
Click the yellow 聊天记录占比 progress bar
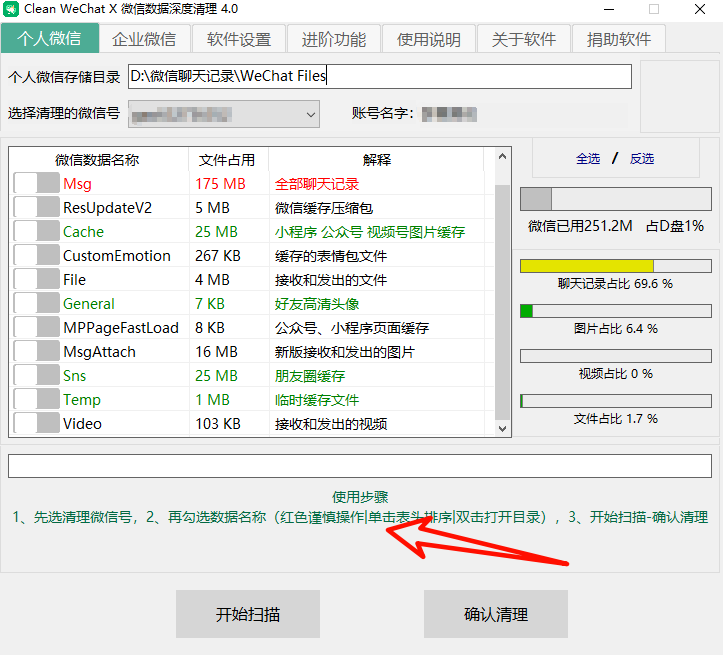click(616, 266)
